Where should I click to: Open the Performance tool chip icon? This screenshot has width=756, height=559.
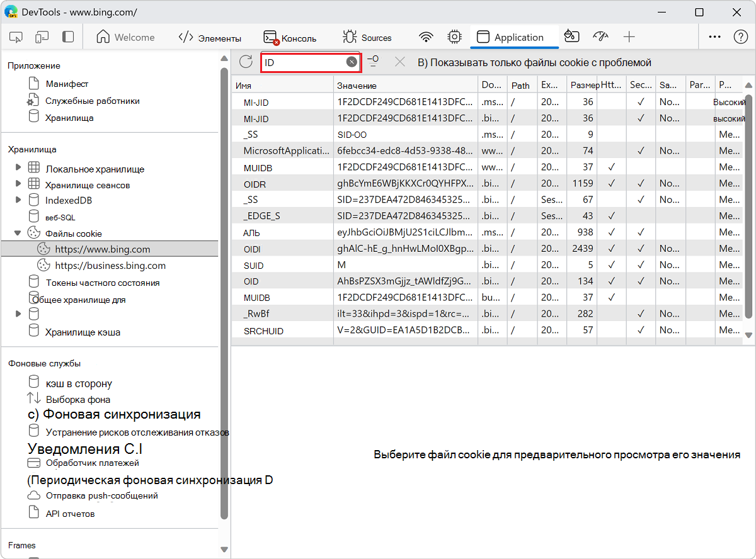tap(454, 37)
